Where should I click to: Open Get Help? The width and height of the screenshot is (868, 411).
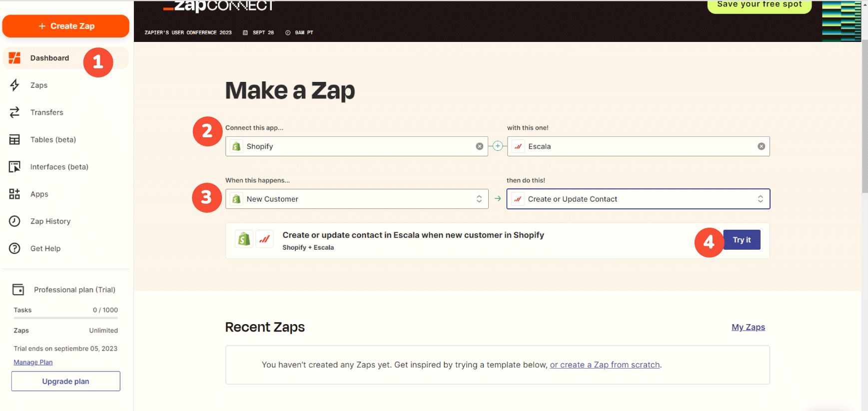coord(45,249)
